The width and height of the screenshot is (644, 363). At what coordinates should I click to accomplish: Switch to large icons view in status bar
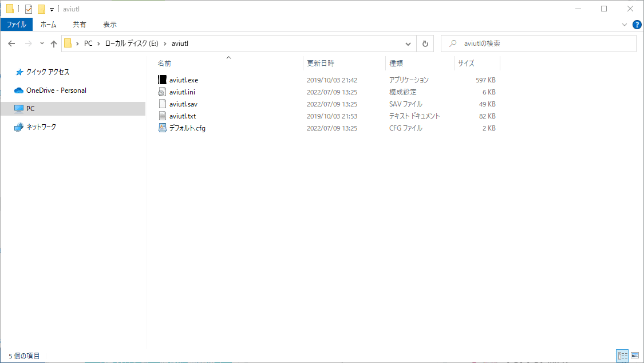click(x=635, y=356)
